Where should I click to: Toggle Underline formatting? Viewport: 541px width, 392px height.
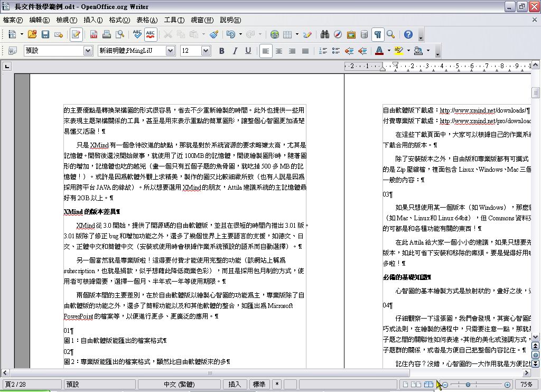248,51
